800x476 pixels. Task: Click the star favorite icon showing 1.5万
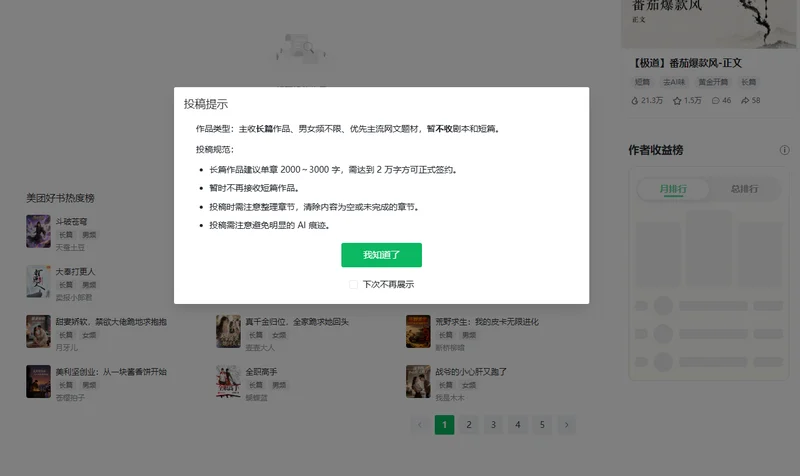pyautogui.click(x=677, y=101)
